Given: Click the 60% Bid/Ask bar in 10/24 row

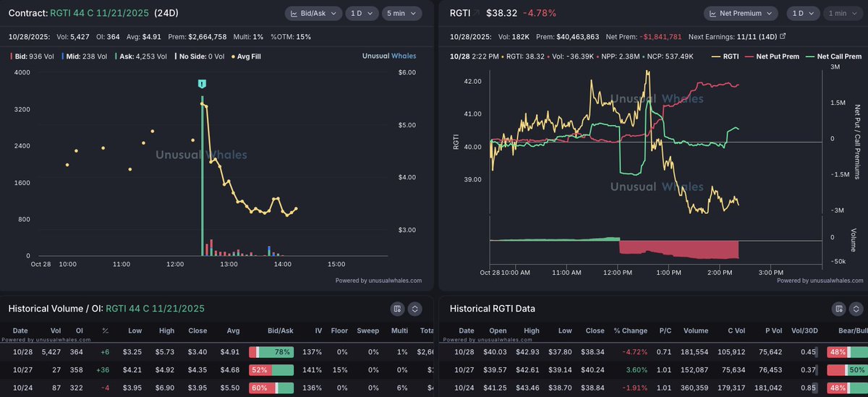Looking at the screenshot, I should (x=271, y=389).
